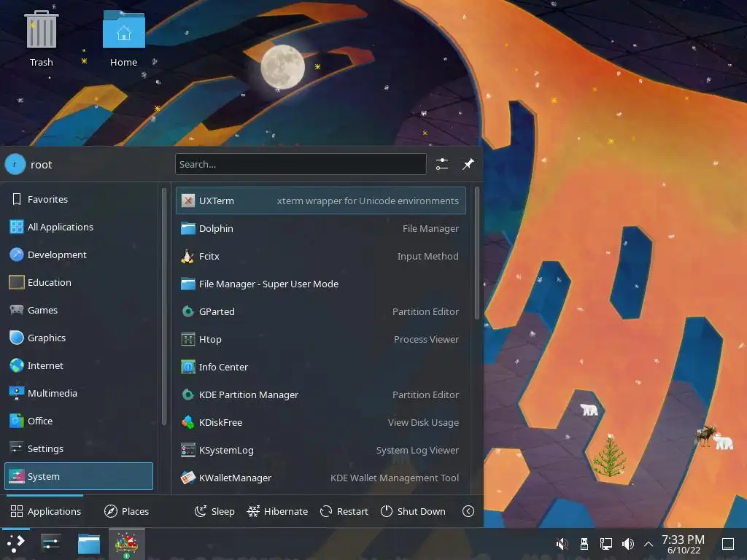Click the application list scrollbar

[x=477, y=253]
